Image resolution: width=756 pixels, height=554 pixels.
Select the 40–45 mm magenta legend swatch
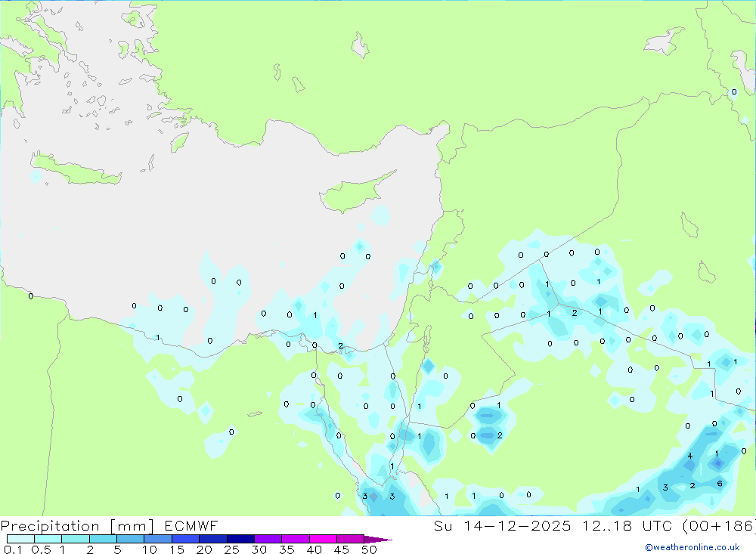click(x=323, y=539)
